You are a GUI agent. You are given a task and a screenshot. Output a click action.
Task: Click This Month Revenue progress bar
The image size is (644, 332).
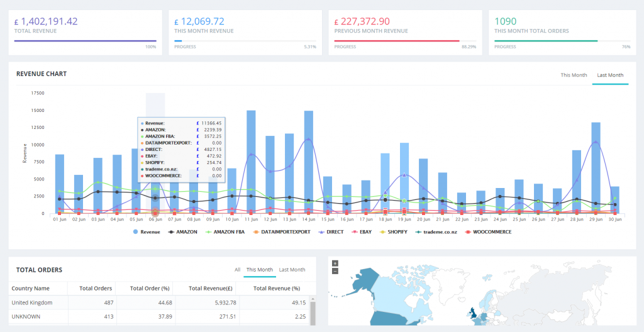point(245,41)
